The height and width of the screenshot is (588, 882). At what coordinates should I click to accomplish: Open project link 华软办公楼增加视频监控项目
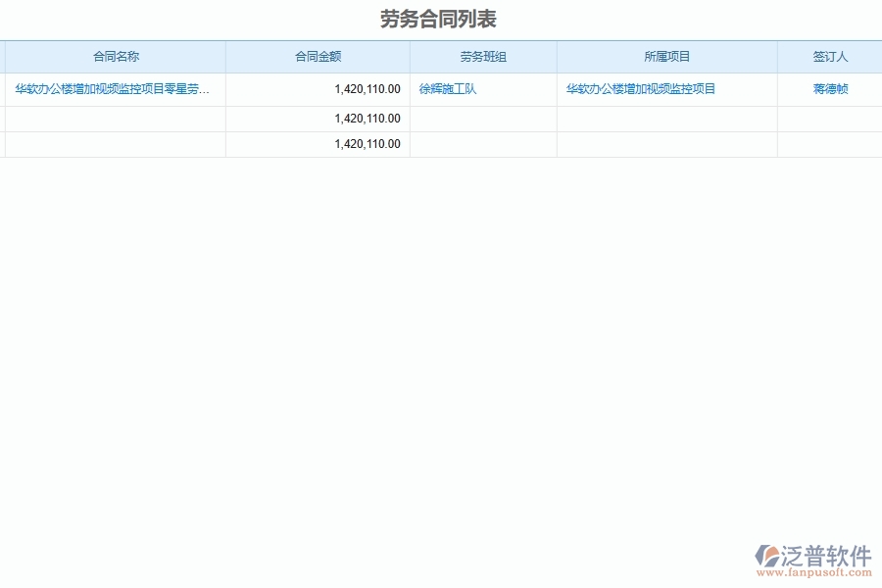639,89
